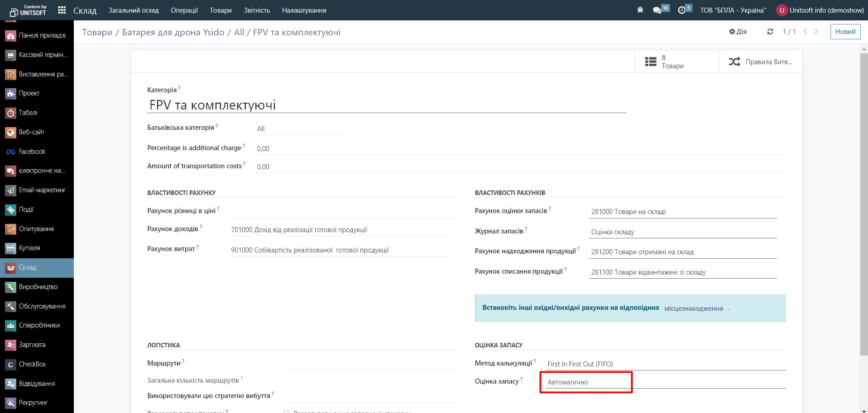Open Метод калькуляції FIFO dropdown

click(x=665, y=364)
